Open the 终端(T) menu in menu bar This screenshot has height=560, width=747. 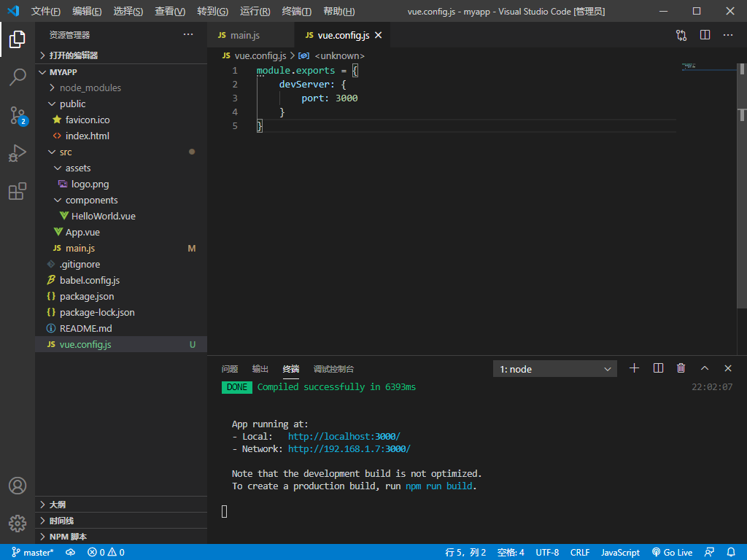(296, 12)
